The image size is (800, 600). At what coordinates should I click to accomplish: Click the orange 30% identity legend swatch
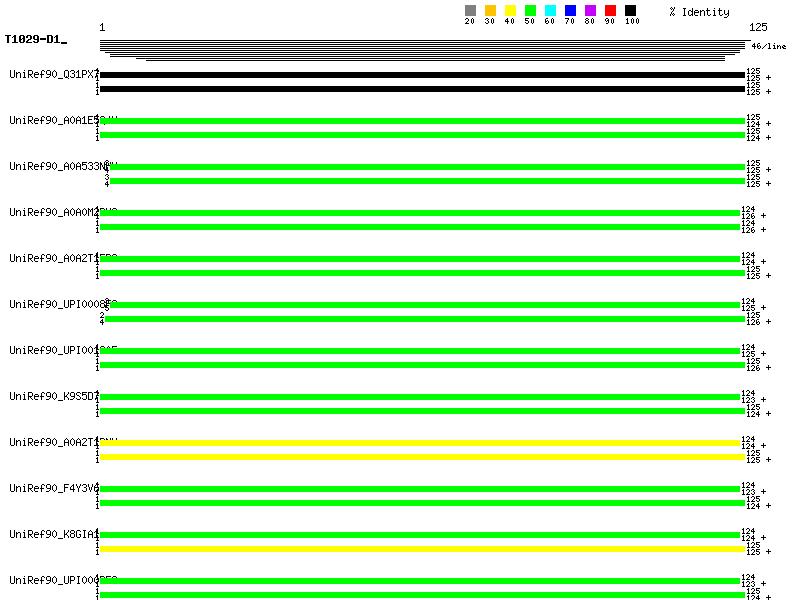pos(490,11)
